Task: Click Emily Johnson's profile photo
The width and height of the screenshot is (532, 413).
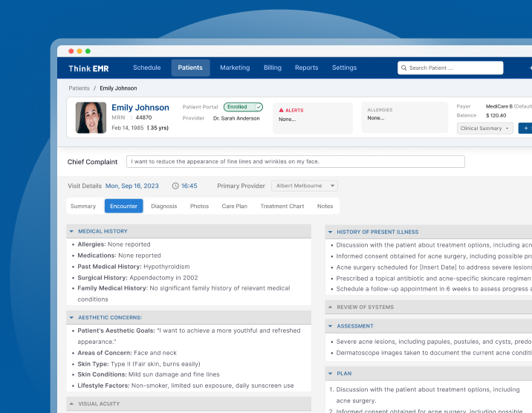Action: [91, 117]
